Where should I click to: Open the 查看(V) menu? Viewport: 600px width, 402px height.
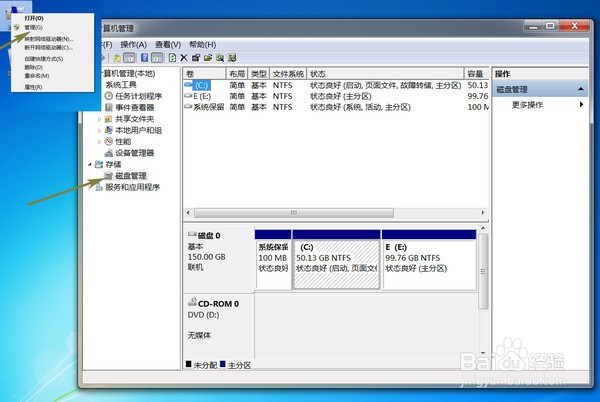[168, 45]
